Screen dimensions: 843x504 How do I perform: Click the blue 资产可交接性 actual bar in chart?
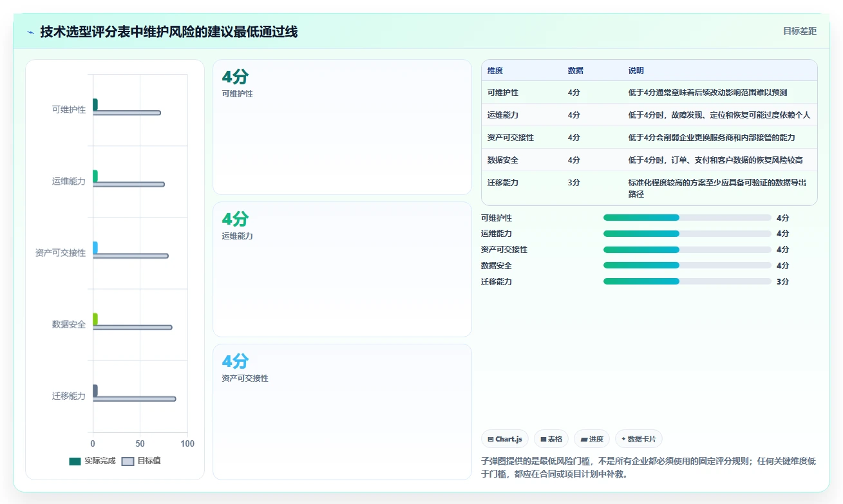95,247
